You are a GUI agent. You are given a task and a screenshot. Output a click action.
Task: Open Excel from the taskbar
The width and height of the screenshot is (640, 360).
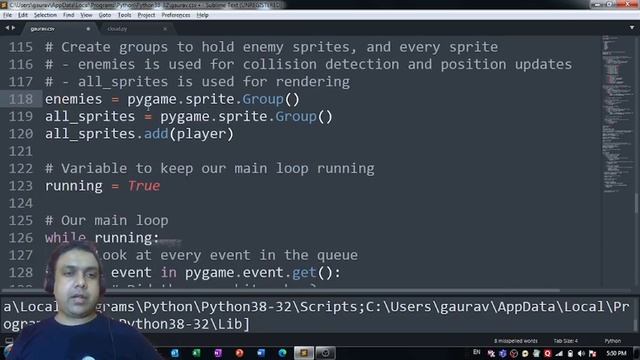coord(196,353)
